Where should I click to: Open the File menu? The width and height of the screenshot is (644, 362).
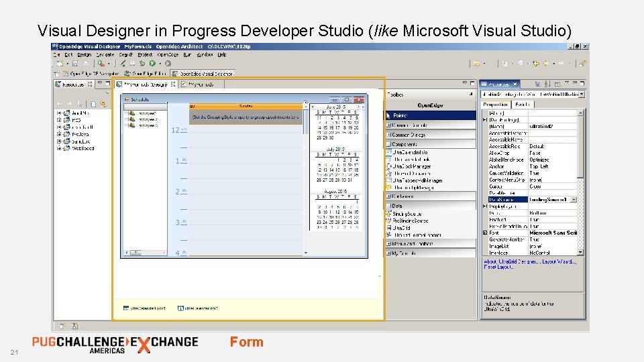(x=56, y=54)
